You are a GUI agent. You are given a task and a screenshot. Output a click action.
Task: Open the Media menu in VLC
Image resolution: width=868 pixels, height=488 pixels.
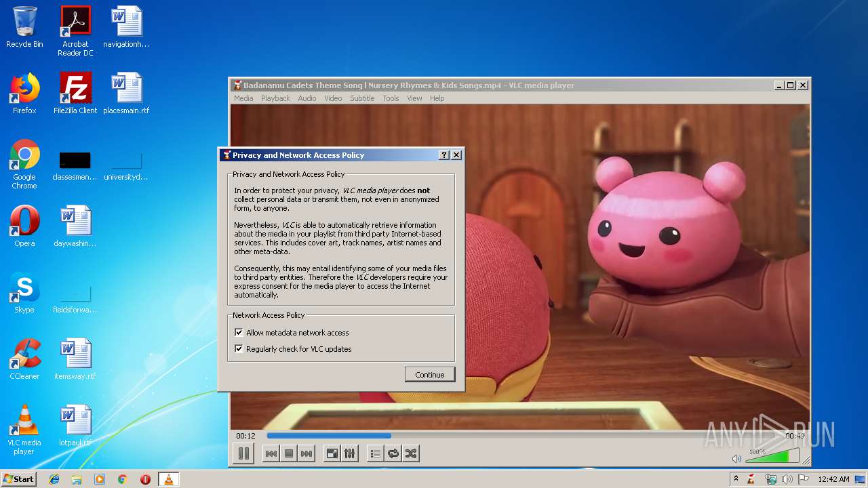coord(243,98)
